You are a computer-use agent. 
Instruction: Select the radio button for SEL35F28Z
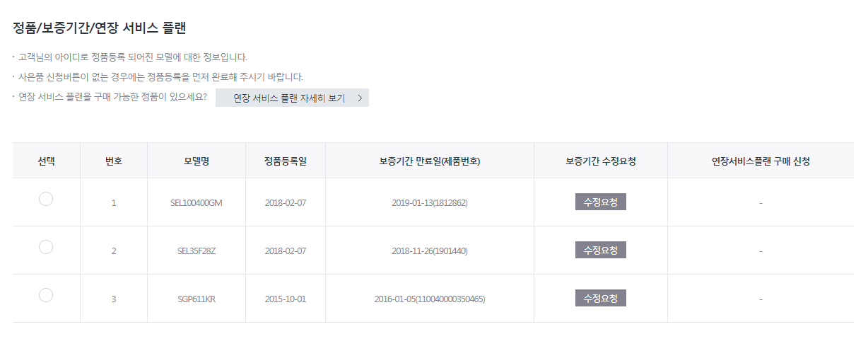pyautogui.click(x=46, y=247)
